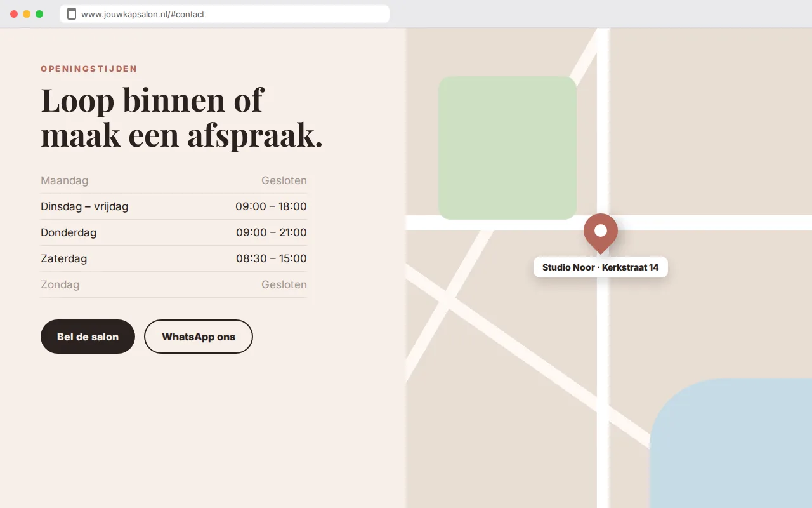The height and width of the screenshot is (508, 812).
Task: Click the green park area on the map
Action: pos(507,148)
